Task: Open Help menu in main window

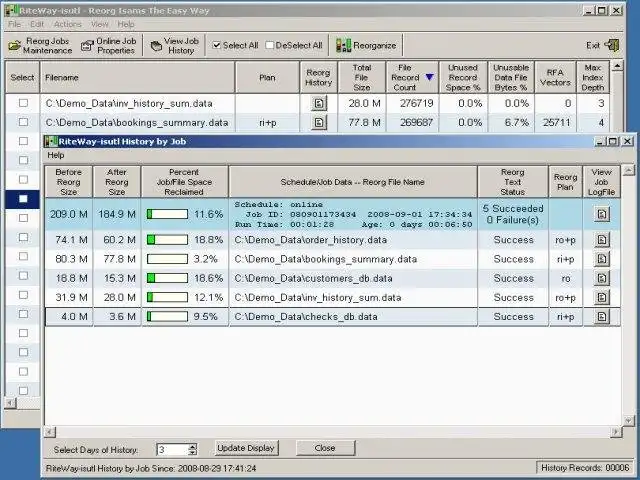Action: pos(126,24)
